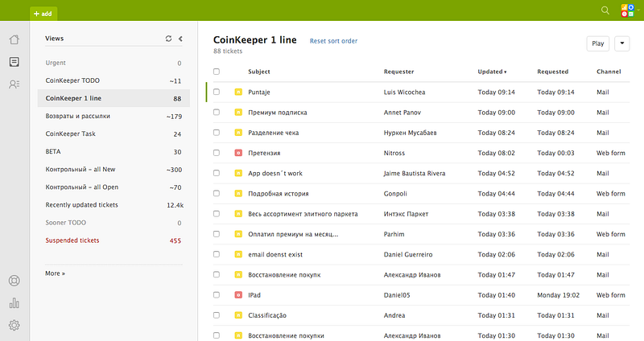Click status badge of Classificação ticket

point(238,315)
